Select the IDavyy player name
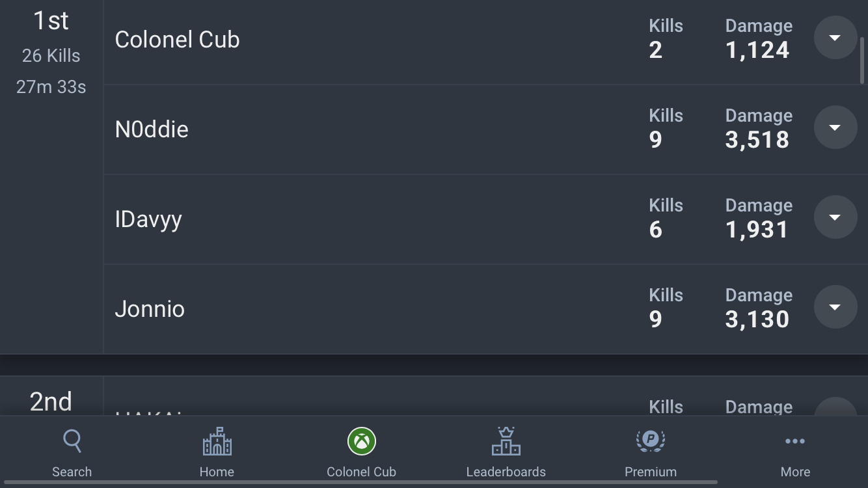Viewport: 868px width, 488px height. tap(148, 220)
